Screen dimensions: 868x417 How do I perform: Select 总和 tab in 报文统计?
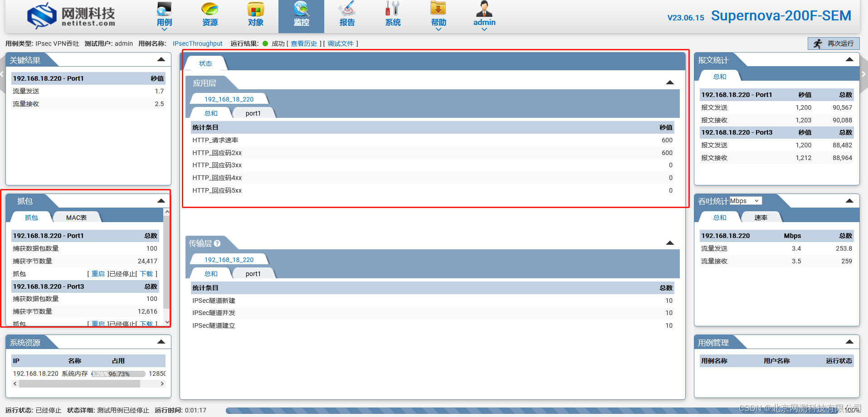point(720,77)
